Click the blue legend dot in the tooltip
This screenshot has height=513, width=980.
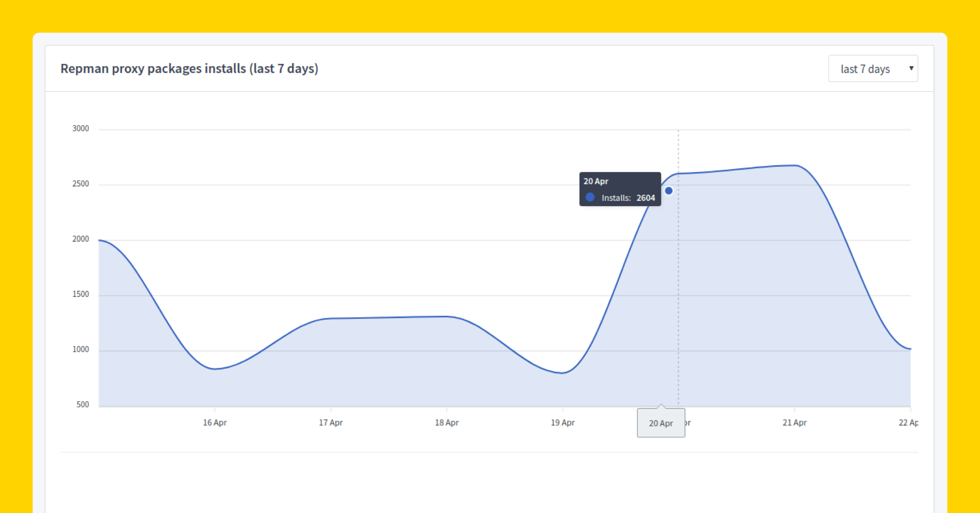tap(590, 197)
